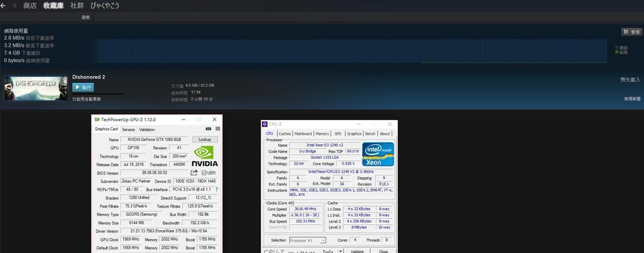Image resolution: width=644 pixels, height=253 pixels.
Task: Open the Caches tab in CPU-Z
Action: pos(285,133)
